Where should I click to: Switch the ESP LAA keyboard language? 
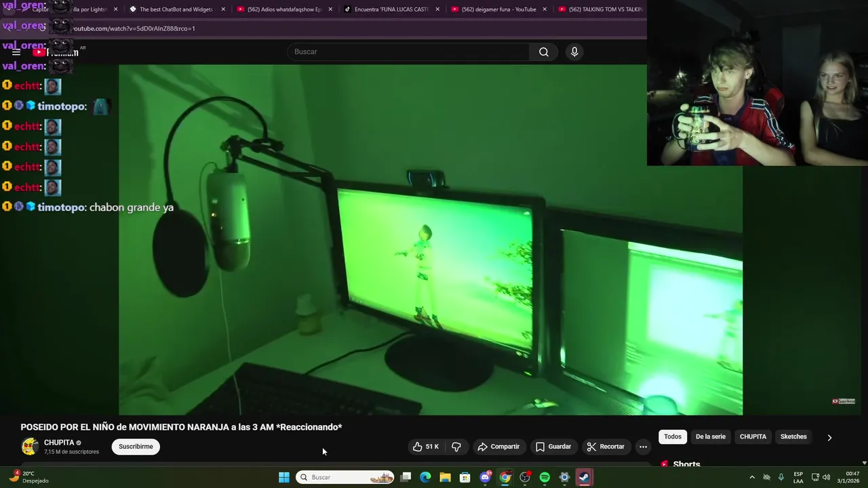point(799,477)
